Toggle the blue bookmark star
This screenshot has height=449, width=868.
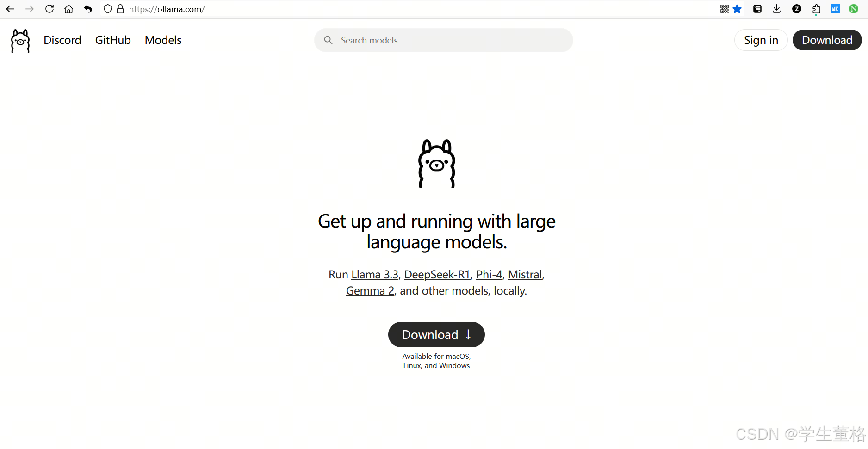pyautogui.click(x=738, y=9)
